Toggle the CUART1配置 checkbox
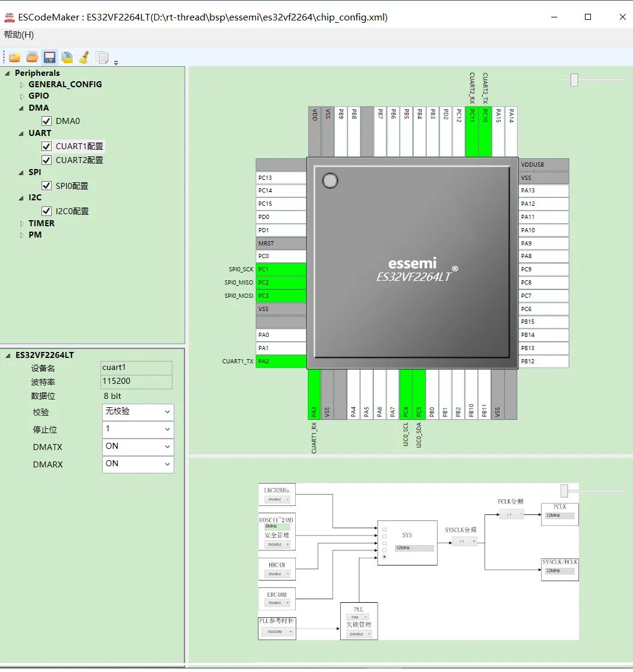The width and height of the screenshot is (633, 672). pyautogui.click(x=47, y=146)
